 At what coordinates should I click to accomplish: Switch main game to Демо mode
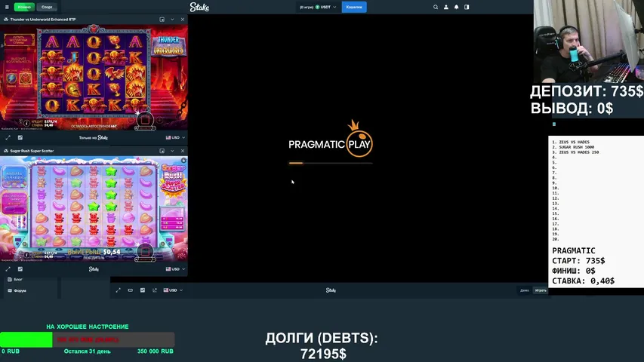click(x=525, y=290)
